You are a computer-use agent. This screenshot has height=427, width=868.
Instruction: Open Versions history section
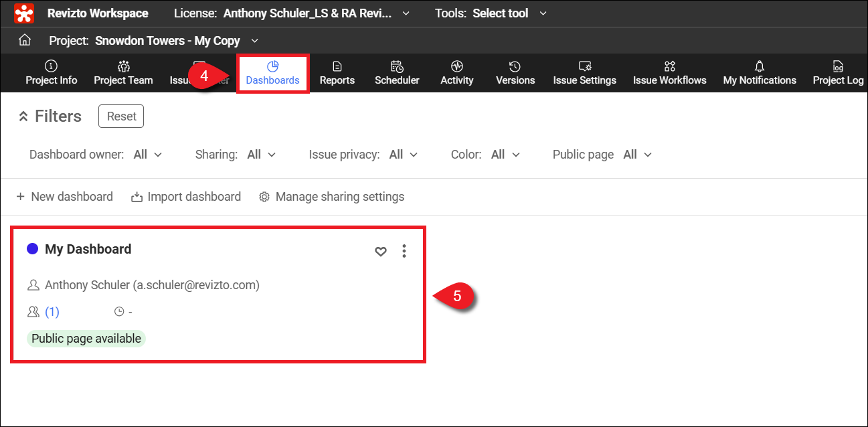pyautogui.click(x=515, y=73)
